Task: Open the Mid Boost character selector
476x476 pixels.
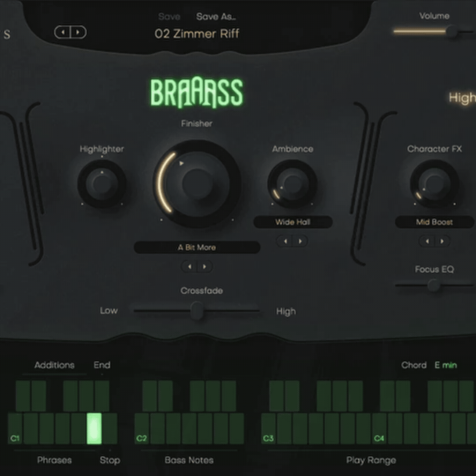Action: [435, 222]
